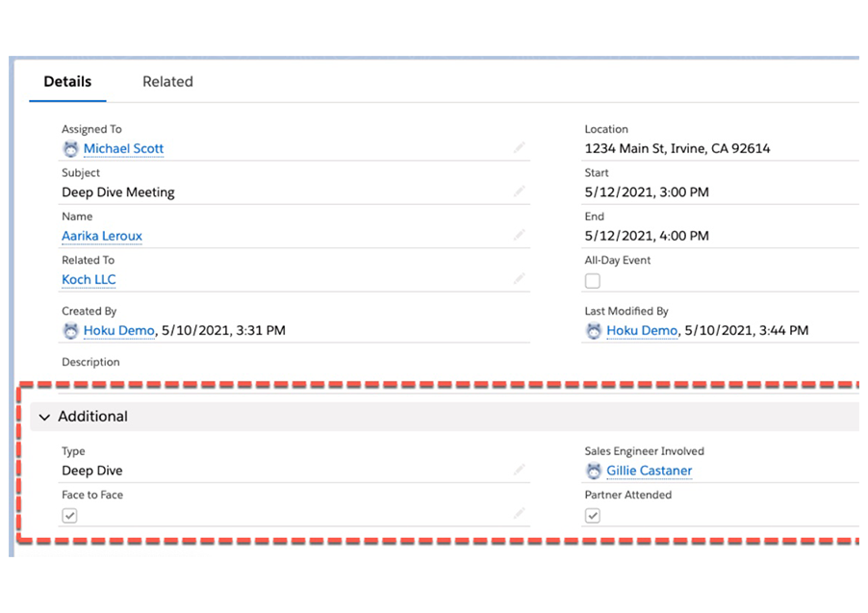Edit the Name field via pencil icon
868x613 pixels.
tap(520, 235)
